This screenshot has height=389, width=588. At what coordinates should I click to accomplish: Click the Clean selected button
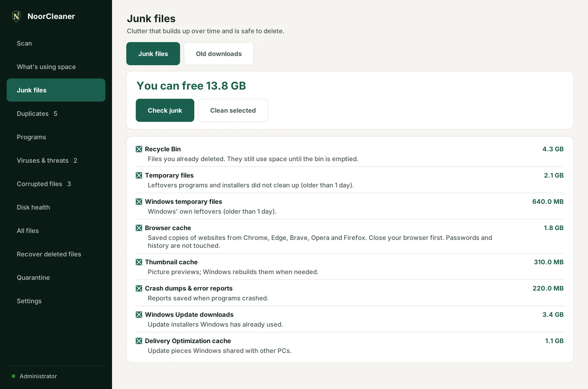(x=233, y=110)
